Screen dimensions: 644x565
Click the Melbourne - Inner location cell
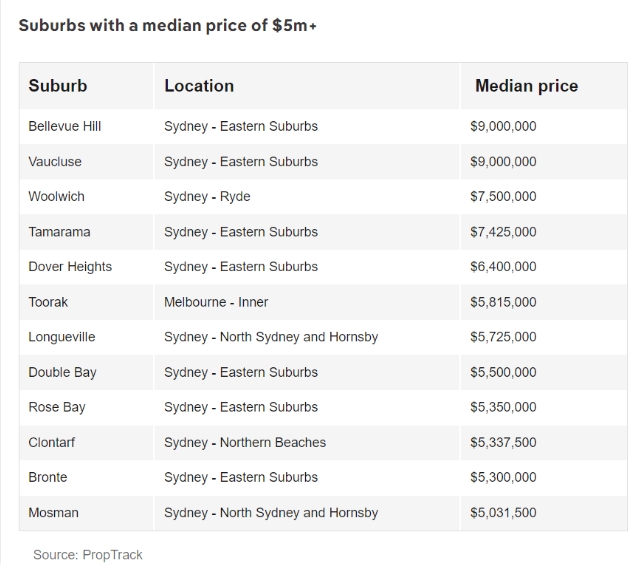tap(307, 302)
